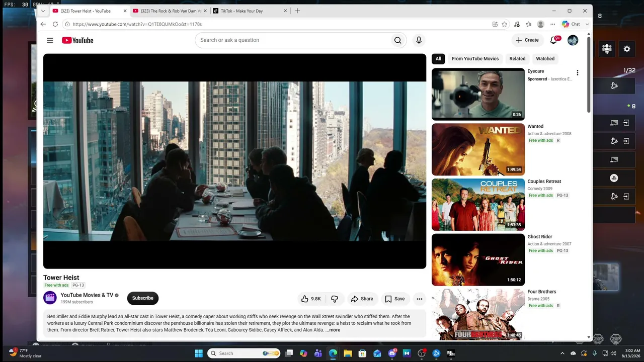Select the All filter chip

point(438,59)
